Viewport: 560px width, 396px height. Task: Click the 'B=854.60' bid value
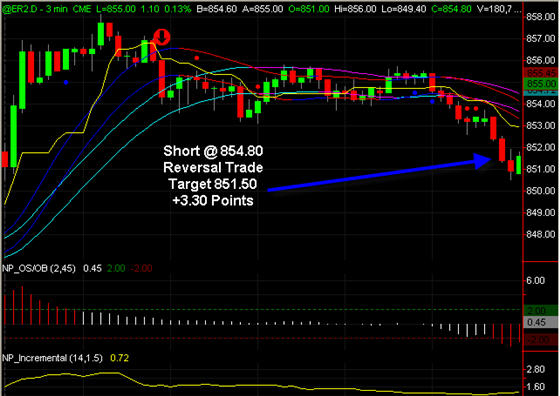coord(216,9)
